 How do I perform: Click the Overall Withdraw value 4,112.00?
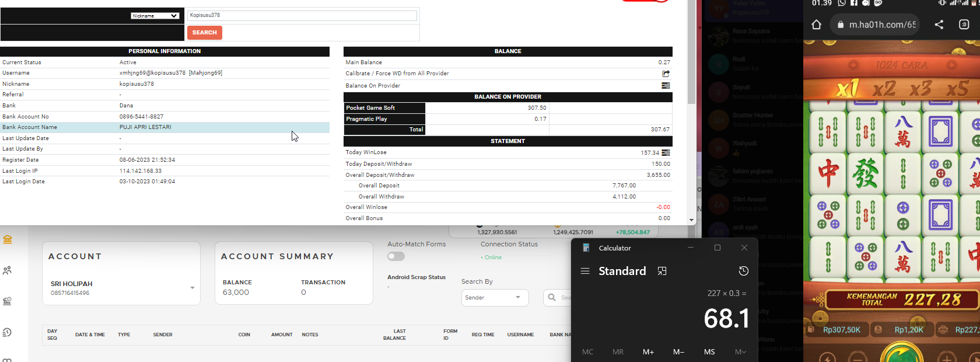[624, 197]
